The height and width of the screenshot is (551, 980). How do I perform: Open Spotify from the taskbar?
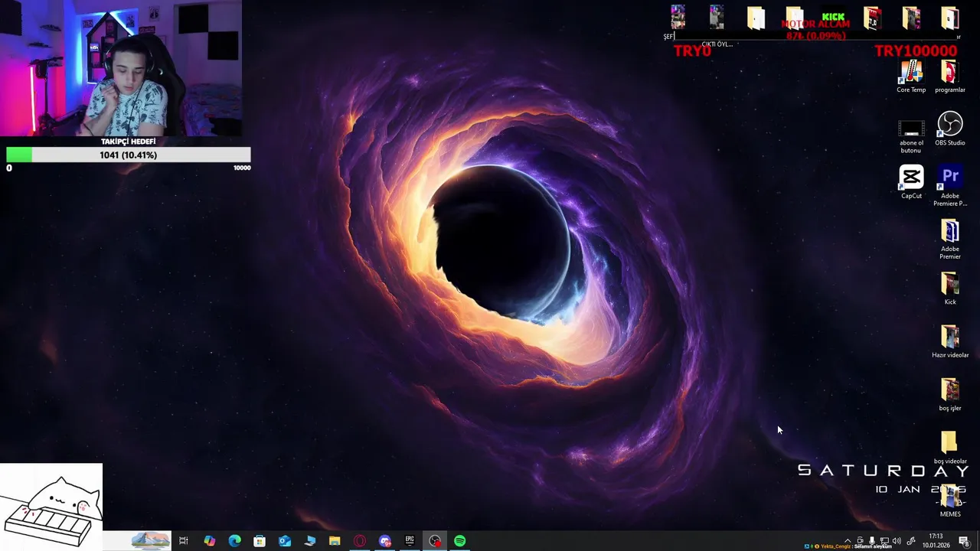460,541
